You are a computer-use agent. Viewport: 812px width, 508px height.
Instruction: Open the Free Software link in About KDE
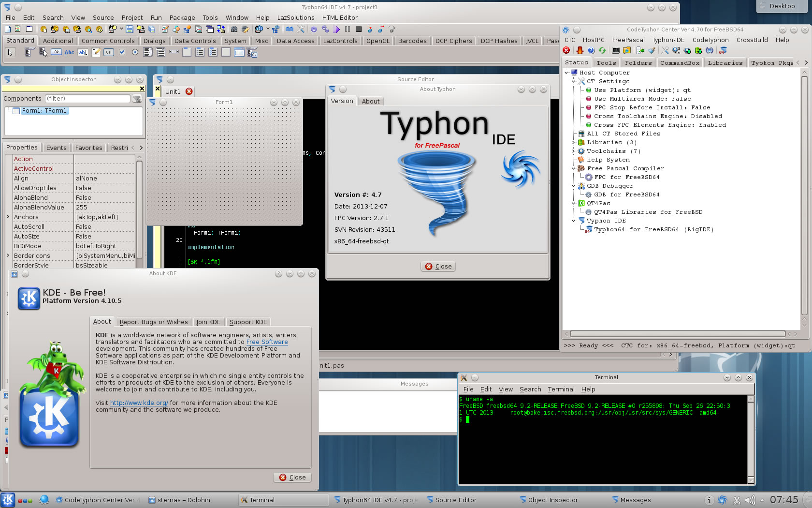(267, 342)
